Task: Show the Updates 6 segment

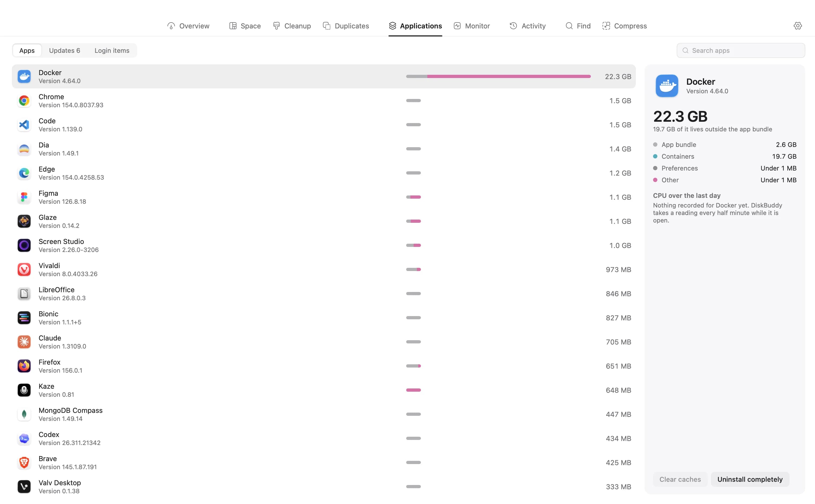Action: [65, 50]
